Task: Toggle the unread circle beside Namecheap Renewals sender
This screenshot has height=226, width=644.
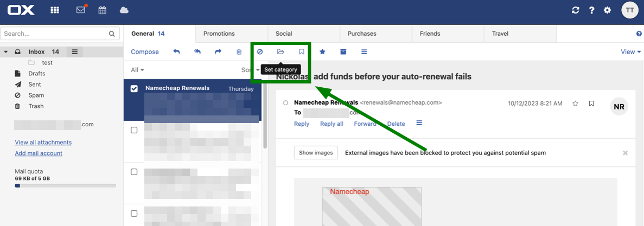Action: 285,102
